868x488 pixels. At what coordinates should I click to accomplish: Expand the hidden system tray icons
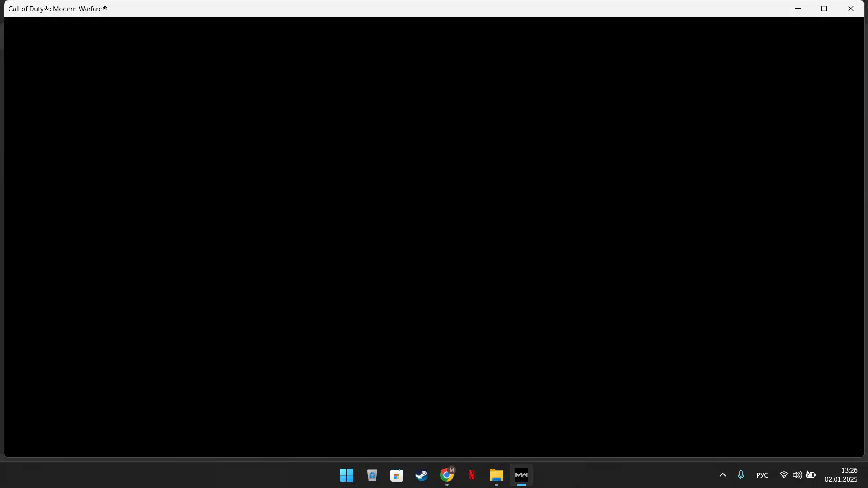tap(722, 475)
